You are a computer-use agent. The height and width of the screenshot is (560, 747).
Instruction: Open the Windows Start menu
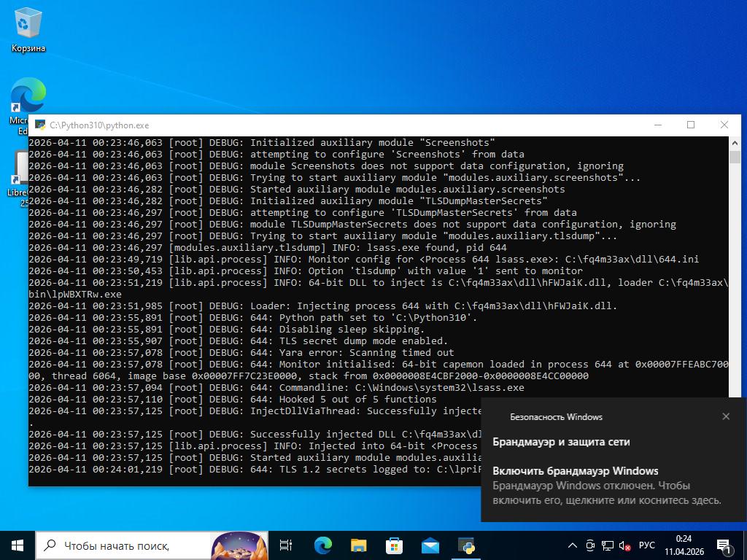pyautogui.click(x=18, y=545)
